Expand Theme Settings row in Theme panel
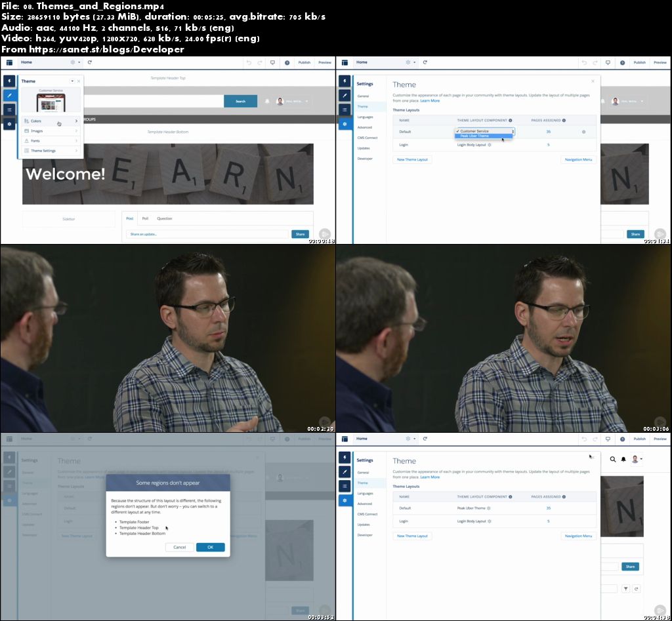Image resolution: width=672 pixels, height=621 pixels. click(x=51, y=151)
